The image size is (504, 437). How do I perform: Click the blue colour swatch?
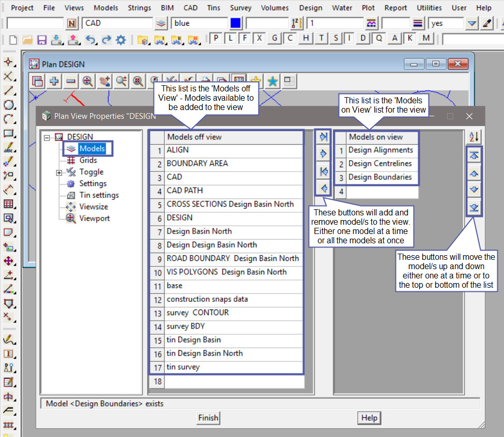click(236, 23)
